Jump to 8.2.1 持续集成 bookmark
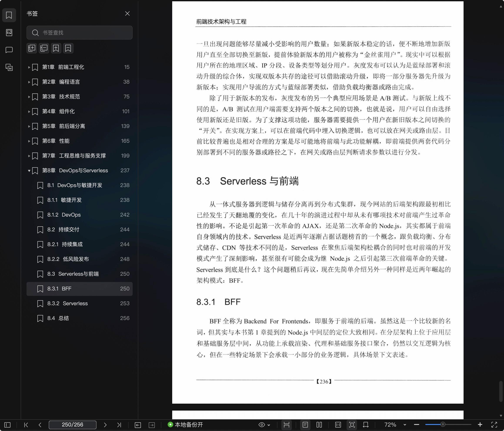The width and height of the screenshot is (504, 431). 80,244
